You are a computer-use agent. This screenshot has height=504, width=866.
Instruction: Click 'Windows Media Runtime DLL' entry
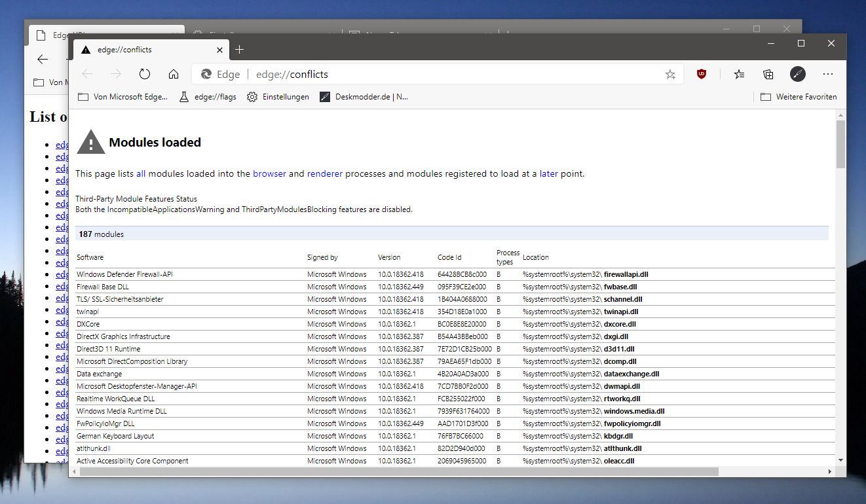pos(122,411)
